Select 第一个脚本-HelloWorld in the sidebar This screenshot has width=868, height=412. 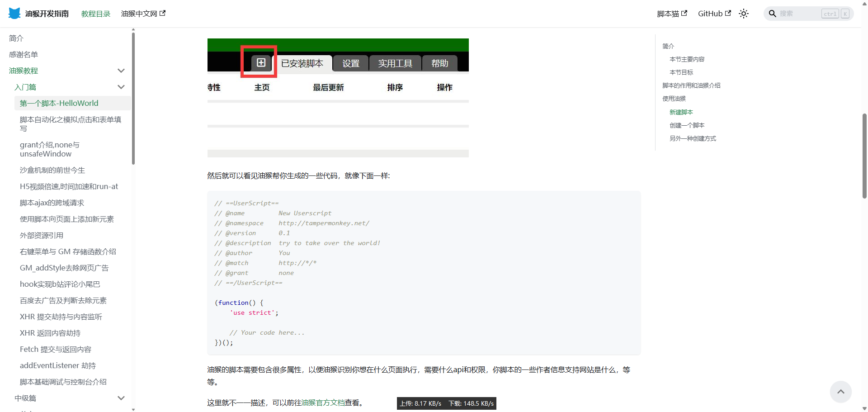click(59, 103)
